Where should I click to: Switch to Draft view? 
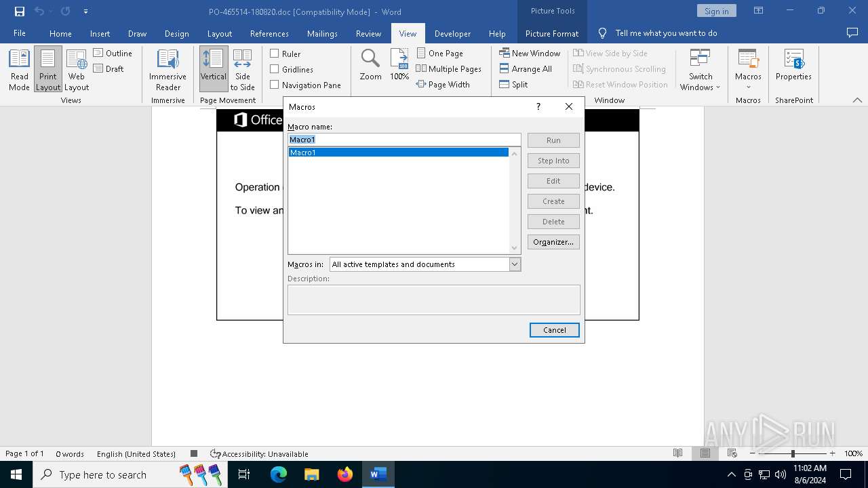(x=108, y=68)
